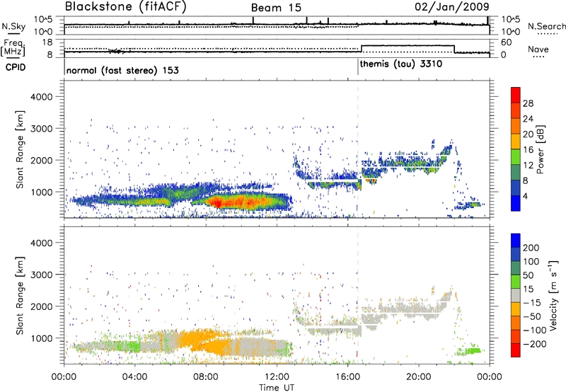Click 'themis (tau) 3310' mode label

tap(401, 64)
